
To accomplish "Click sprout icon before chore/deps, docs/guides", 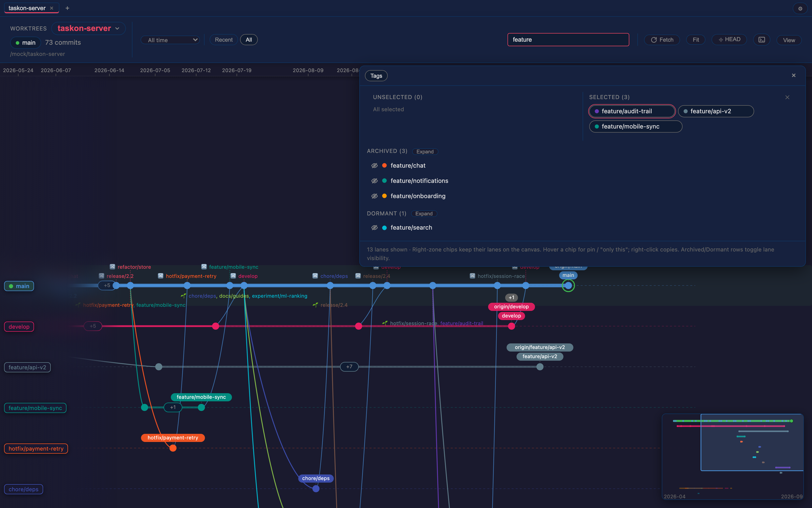I will point(184,296).
